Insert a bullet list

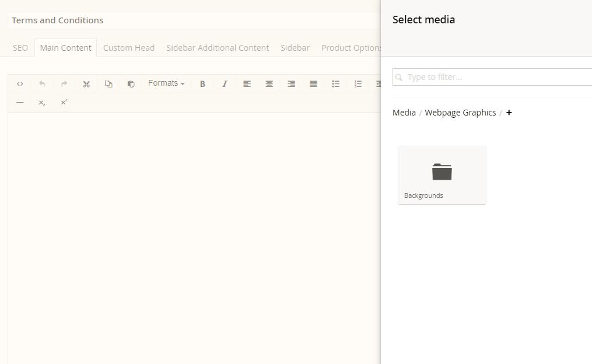[335, 84]
